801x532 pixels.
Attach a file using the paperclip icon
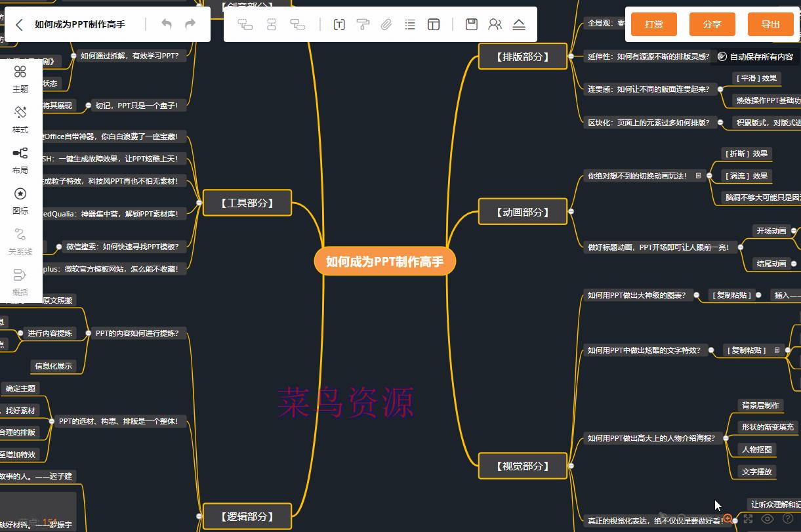386,24
